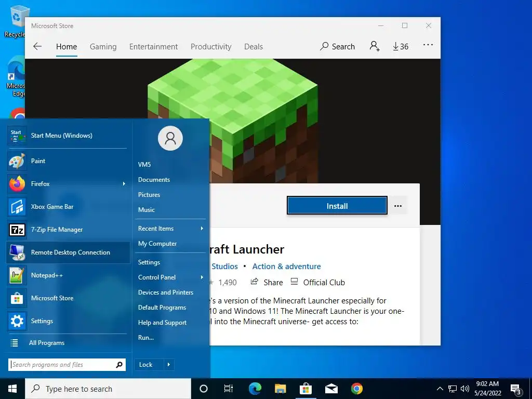View the 36 pending downloads
Image resolution: width=532 pixels, height=399 pixels.
click(401, 46)
